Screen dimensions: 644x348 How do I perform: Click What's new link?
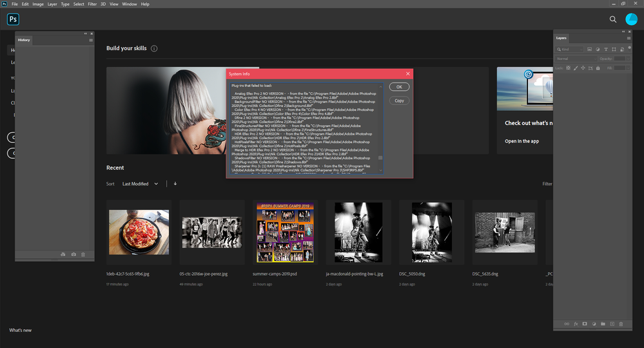(20, 331)
